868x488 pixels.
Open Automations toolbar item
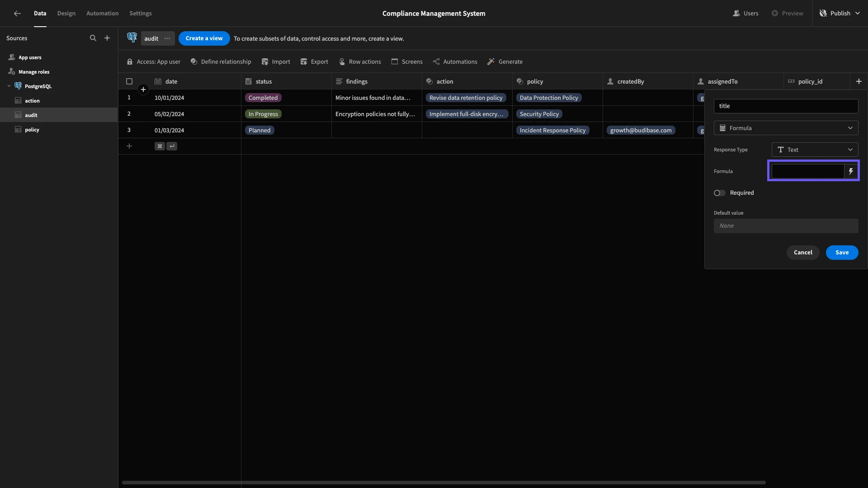point(455,62)
